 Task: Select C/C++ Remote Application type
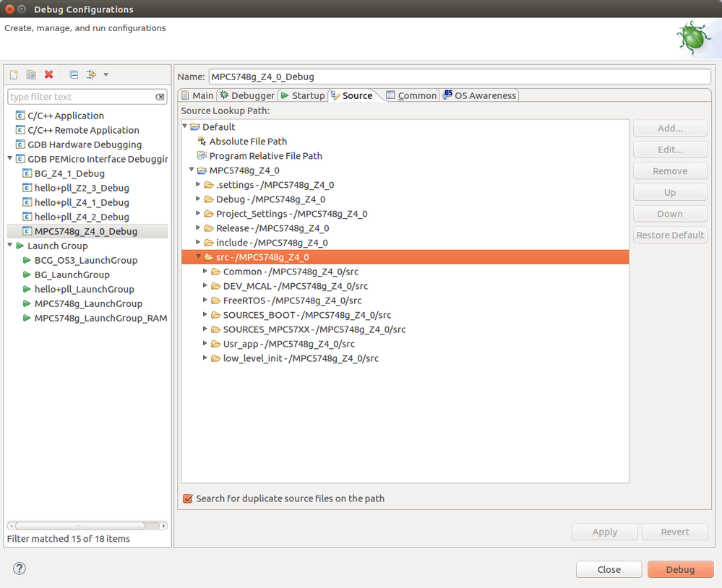[83, 130]
